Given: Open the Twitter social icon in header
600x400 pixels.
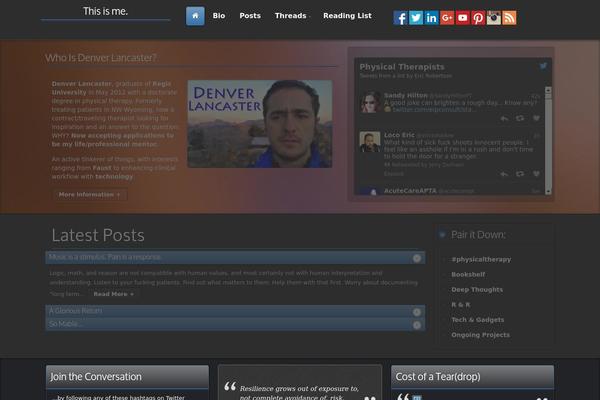Looking at the screenshot, I should click(x=416, y=18).
